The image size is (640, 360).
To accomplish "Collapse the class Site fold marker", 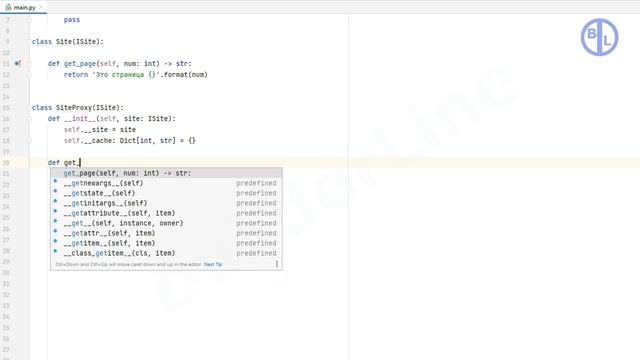I will [x=29, y=42].
